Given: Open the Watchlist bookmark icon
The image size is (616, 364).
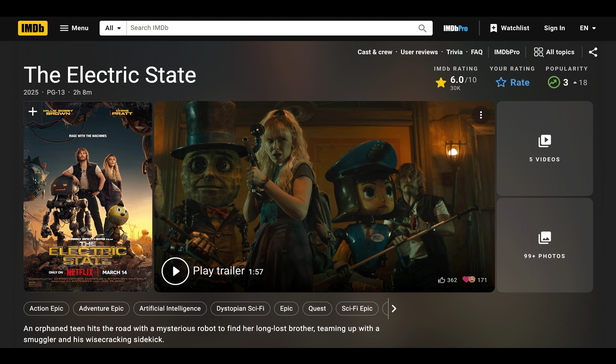Looking at the screenshot, I should [x=494, y=28].
